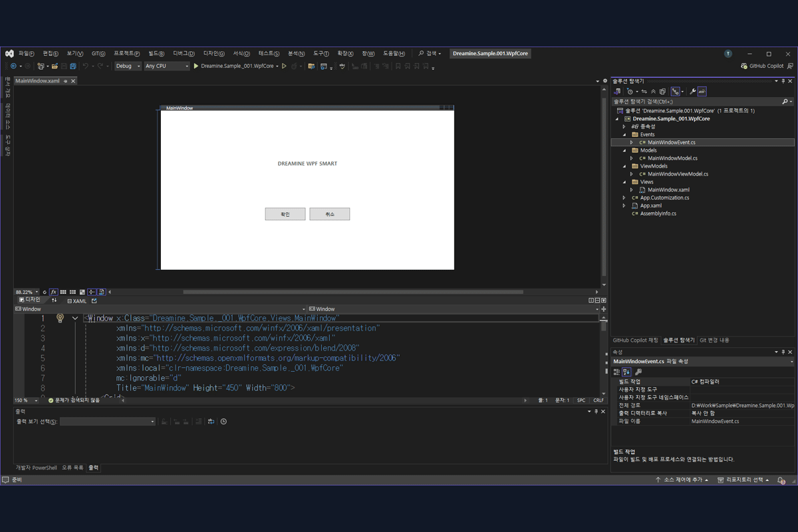Open the 도구(T) menu
The image size is (798, 532).
(x=321, y=53)
